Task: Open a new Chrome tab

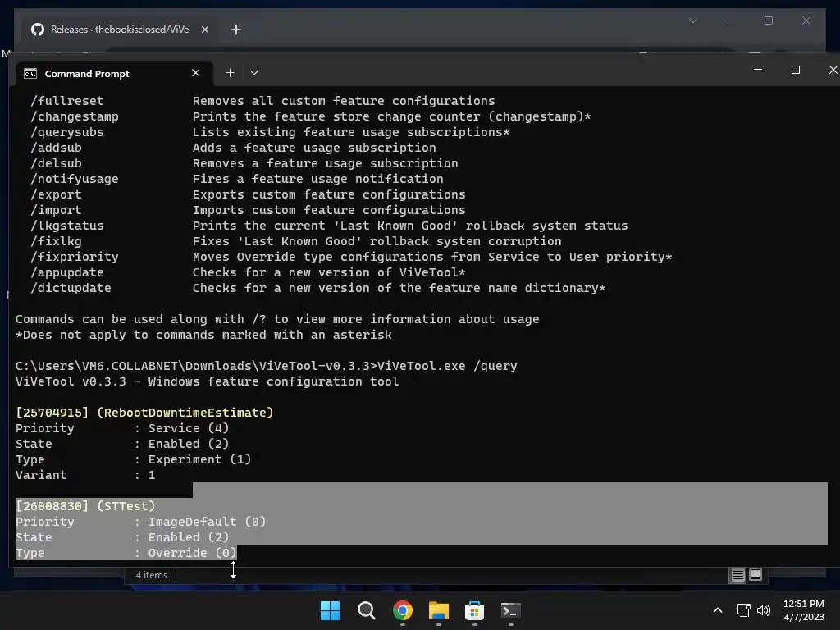Action: point(236,30)
